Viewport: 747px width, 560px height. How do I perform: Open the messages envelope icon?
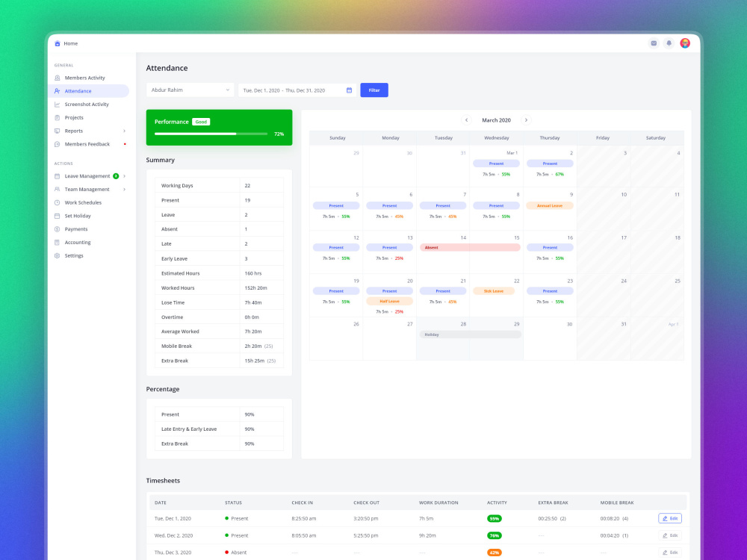[654, 43]
